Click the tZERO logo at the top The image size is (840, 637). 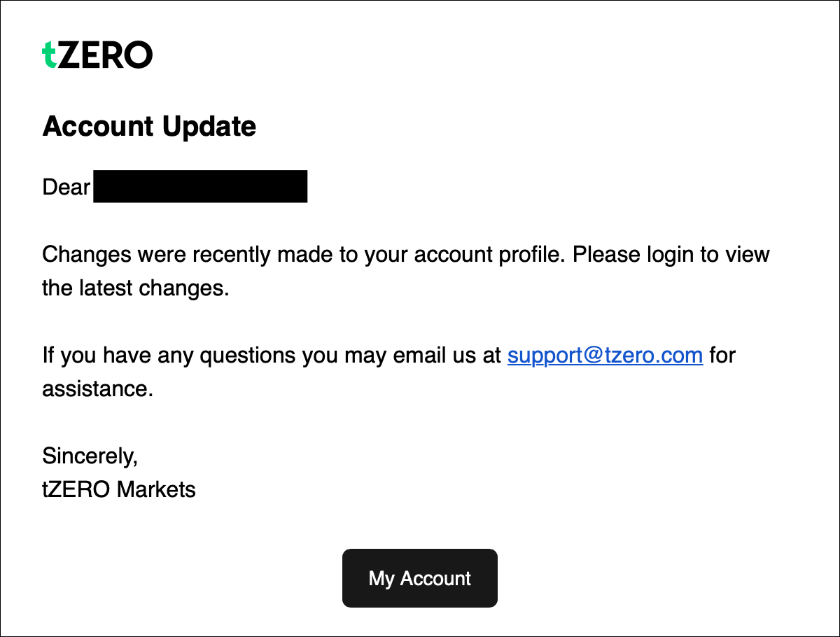(x=97, y=55)
